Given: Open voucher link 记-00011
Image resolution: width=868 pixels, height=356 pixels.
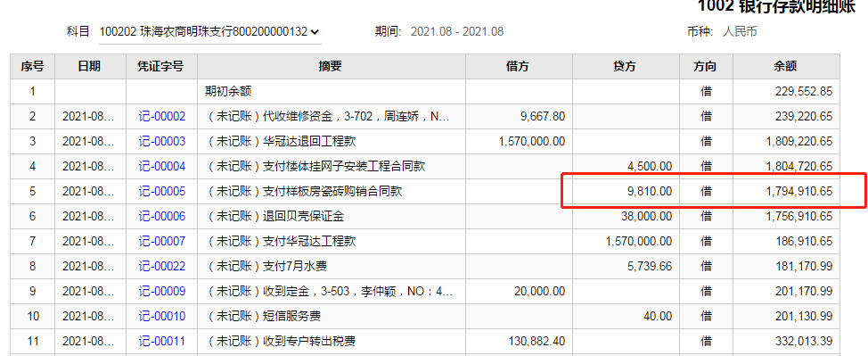Looking at the screenshot, I should pyautogui.click(x=161, y=342).
